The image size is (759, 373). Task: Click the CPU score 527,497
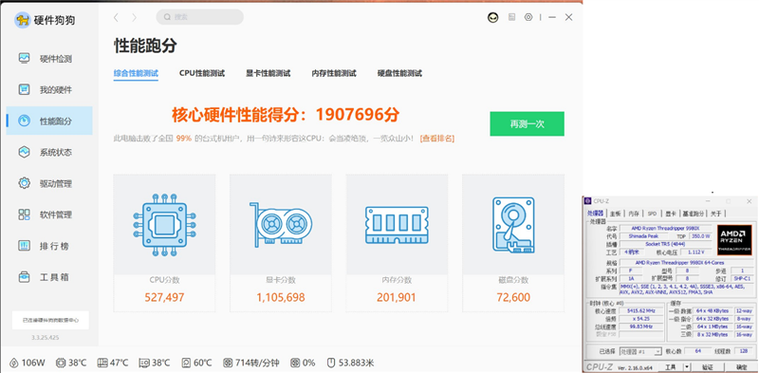(x=165, y=297)
